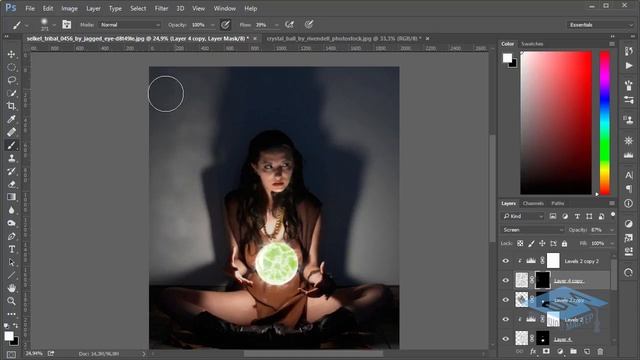Image resolution: width=640 pixels, height=360 pixels.
Task: Toggle pressure for opacity button
Action: [225, 25]
